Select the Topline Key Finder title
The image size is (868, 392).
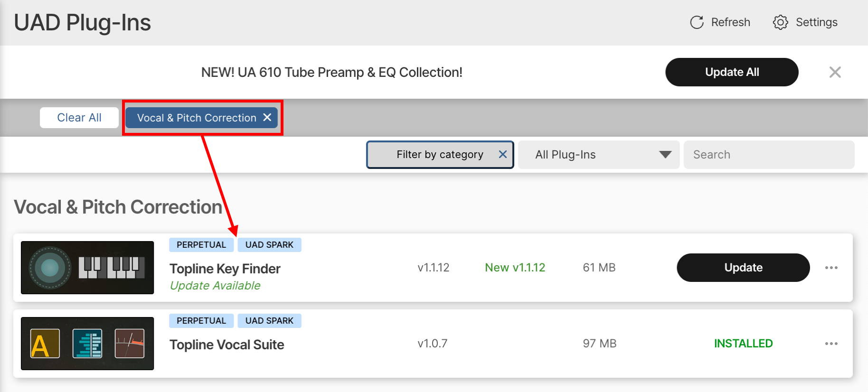[x=225, y=269]
